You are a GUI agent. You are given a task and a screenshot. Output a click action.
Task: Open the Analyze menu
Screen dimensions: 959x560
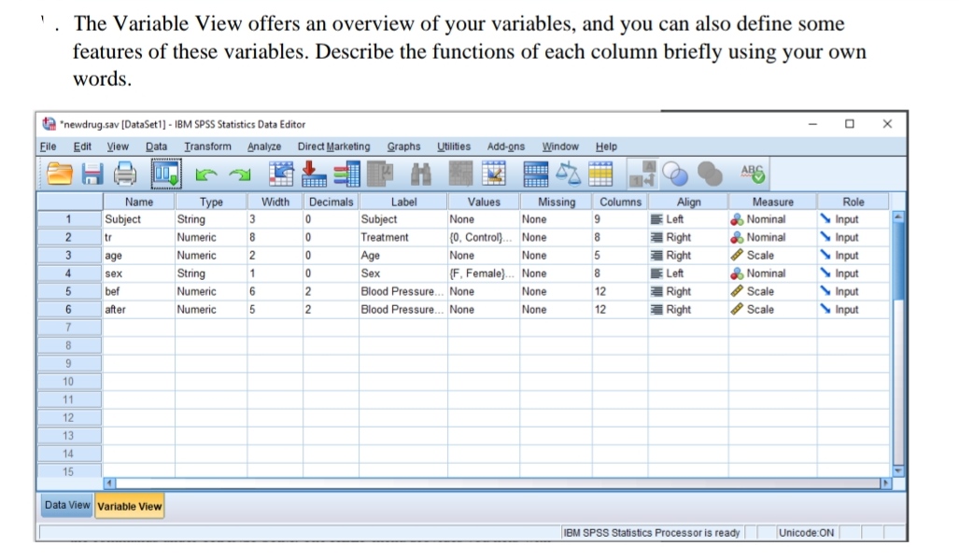point(265,147)
